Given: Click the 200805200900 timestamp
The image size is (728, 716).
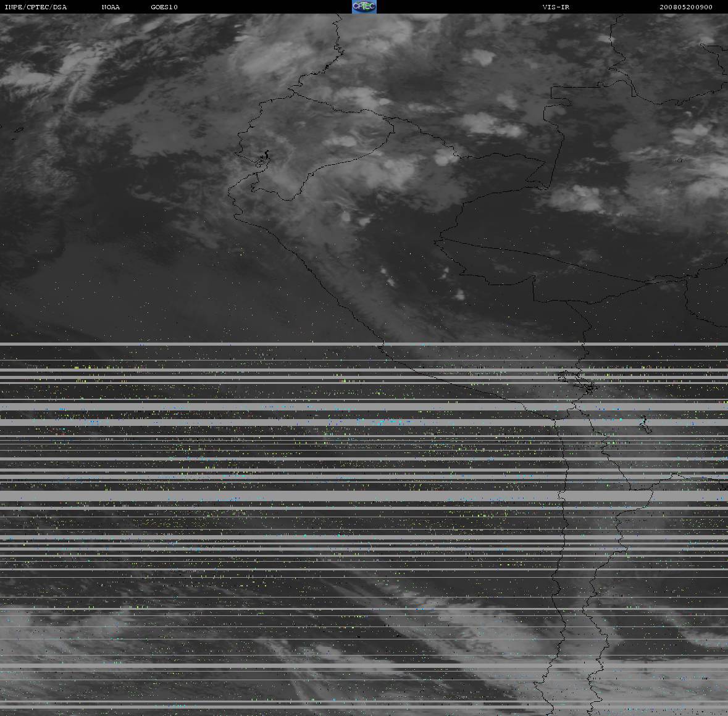Looking at the screenshot, I should [x=686, y=7].
